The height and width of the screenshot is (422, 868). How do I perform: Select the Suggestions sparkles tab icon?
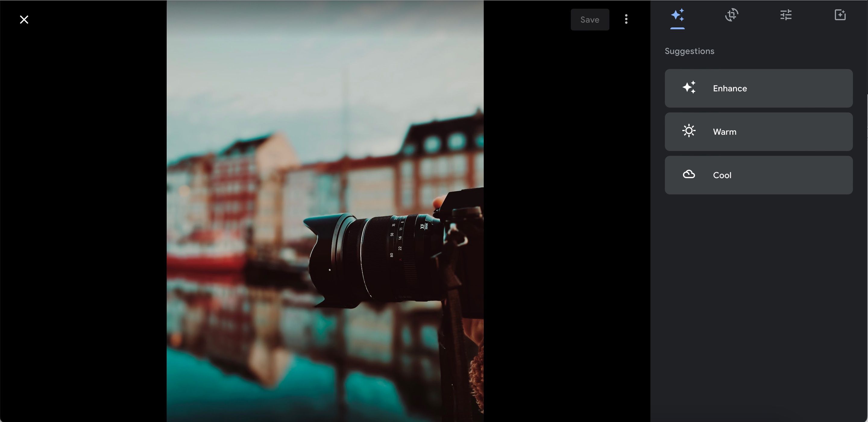point(677,15)
